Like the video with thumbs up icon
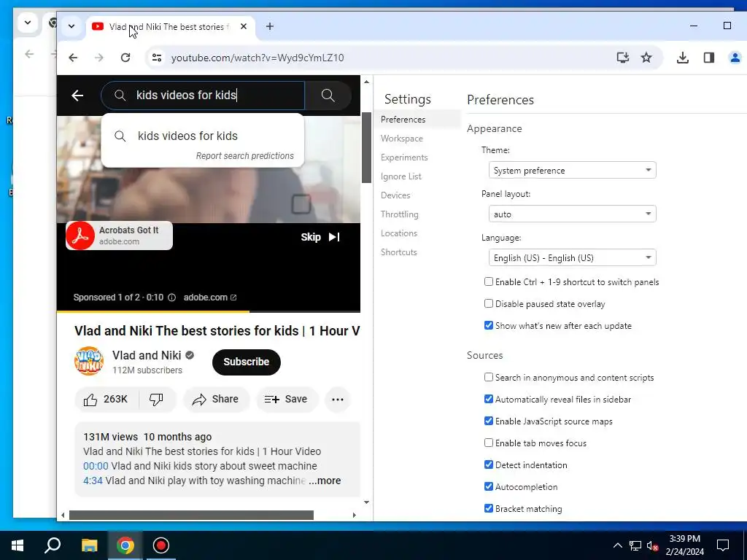 [x=90, y=400]
